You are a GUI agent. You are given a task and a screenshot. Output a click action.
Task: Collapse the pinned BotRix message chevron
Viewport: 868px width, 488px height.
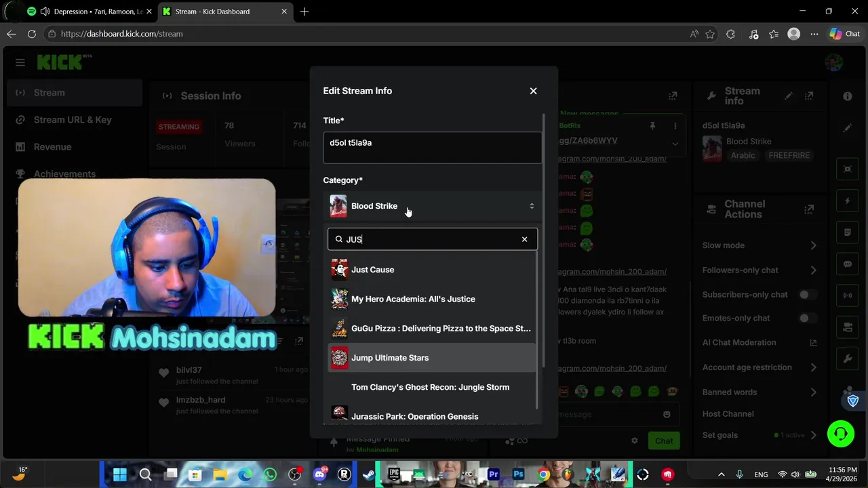pos(675,144)
